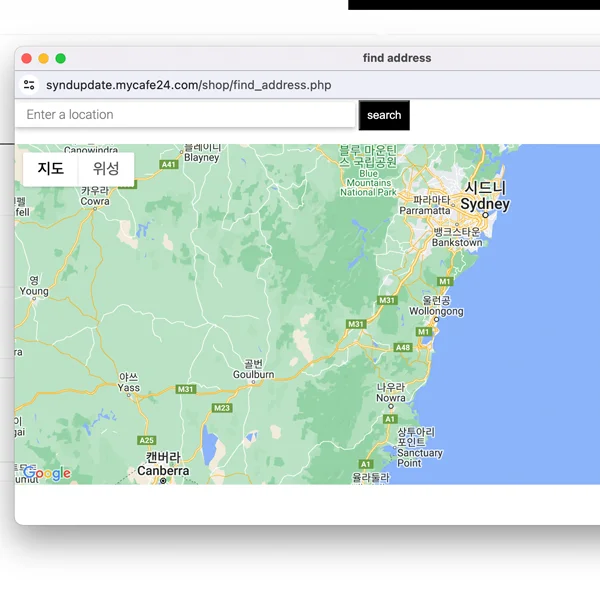
Task: Click the 'find address' window title
Action: point(397,58)
